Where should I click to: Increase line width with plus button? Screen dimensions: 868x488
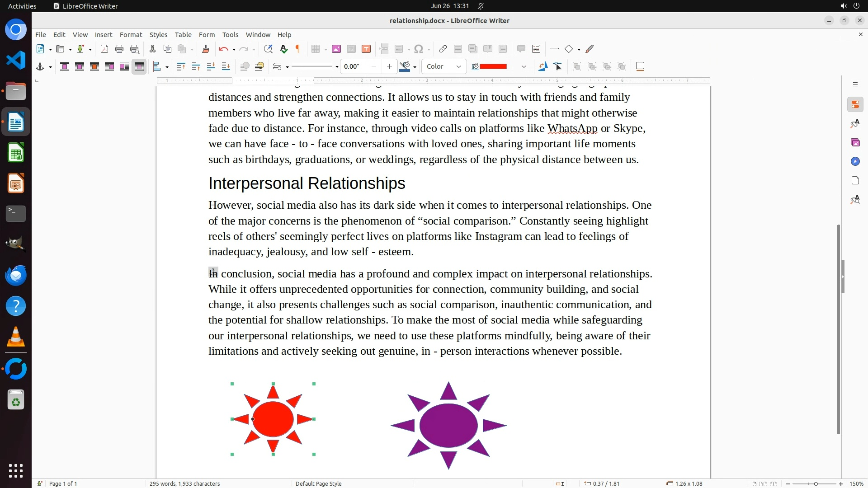coord(389,66)
